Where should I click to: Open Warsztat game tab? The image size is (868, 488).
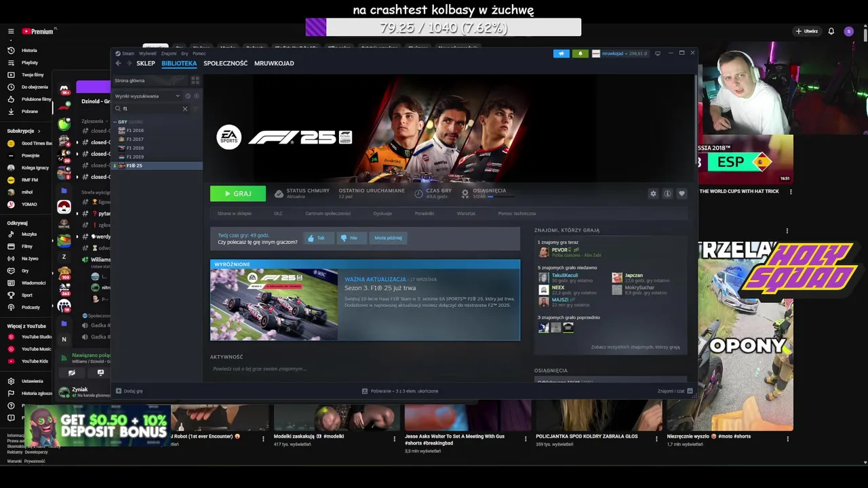(x=466, y=213)
